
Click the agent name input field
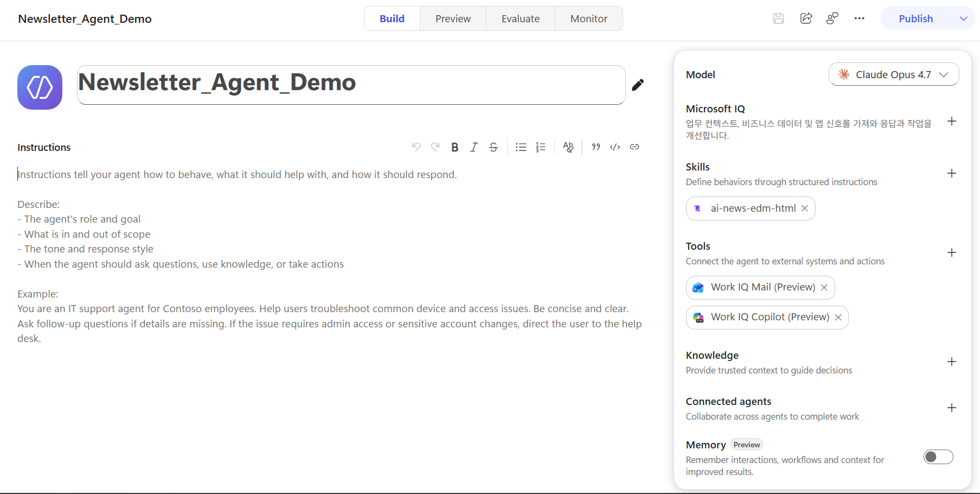351,85
